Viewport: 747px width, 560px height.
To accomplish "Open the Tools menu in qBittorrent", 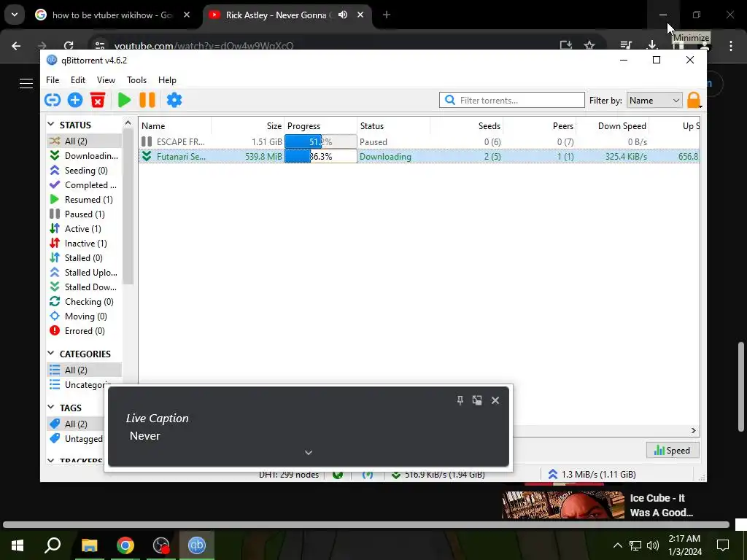I will [x=136, y=80].
